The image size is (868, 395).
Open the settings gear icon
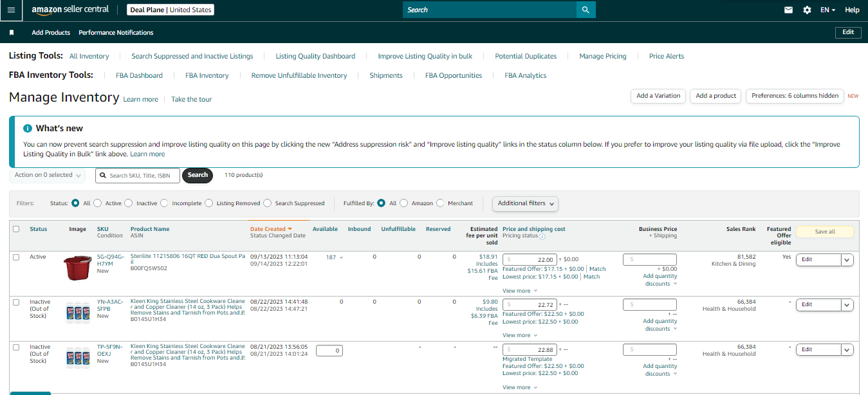click(x=807, y=10)
